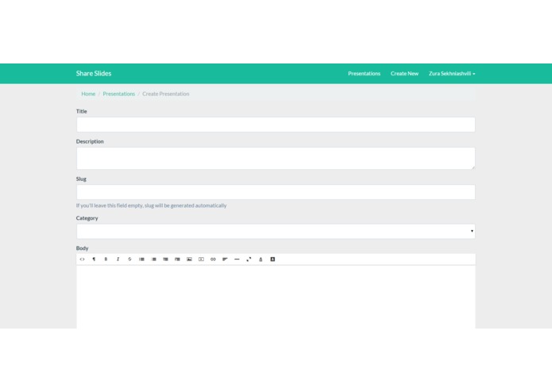The image size is (552, 392).
Task: Go to the Presentations breadcrumb
Action: click(x=118, y=94)
